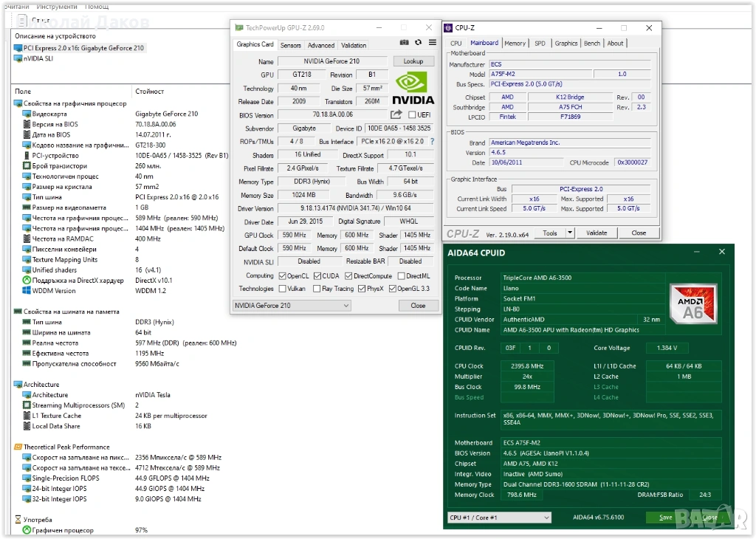
Task: Switch to the GPU-Z Sensors tab
Action: 290,45
